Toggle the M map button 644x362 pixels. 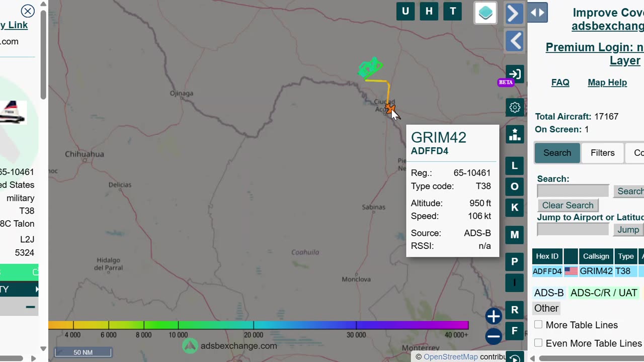coord(514,234)
